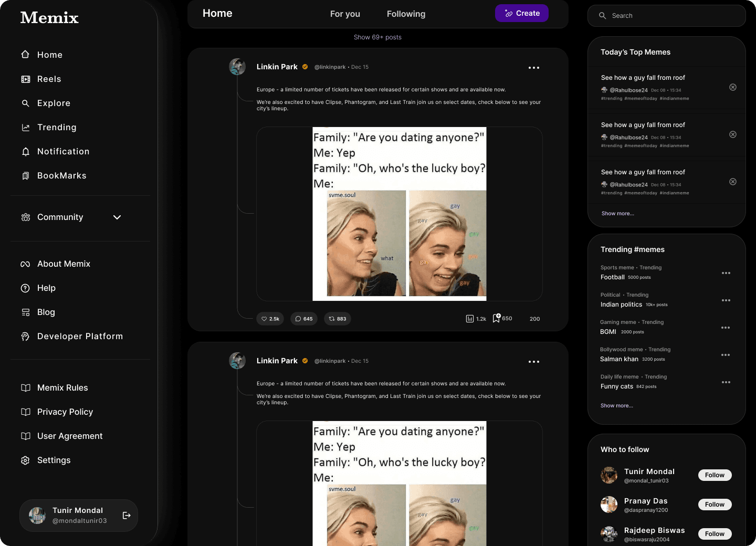The width and height of the screenshot is (756, 546).
Task: Open more options on first Linkin Park post
Action: coord(534,68)
